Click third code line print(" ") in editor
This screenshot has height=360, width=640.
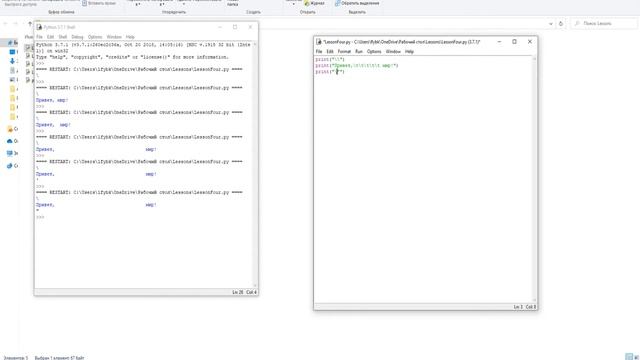click(330, 71)
